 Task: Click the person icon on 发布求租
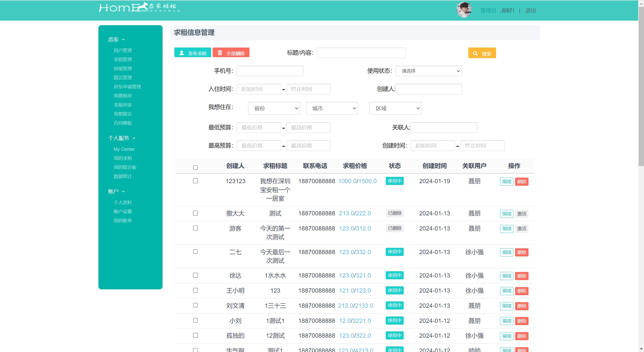tap(182, 53)
